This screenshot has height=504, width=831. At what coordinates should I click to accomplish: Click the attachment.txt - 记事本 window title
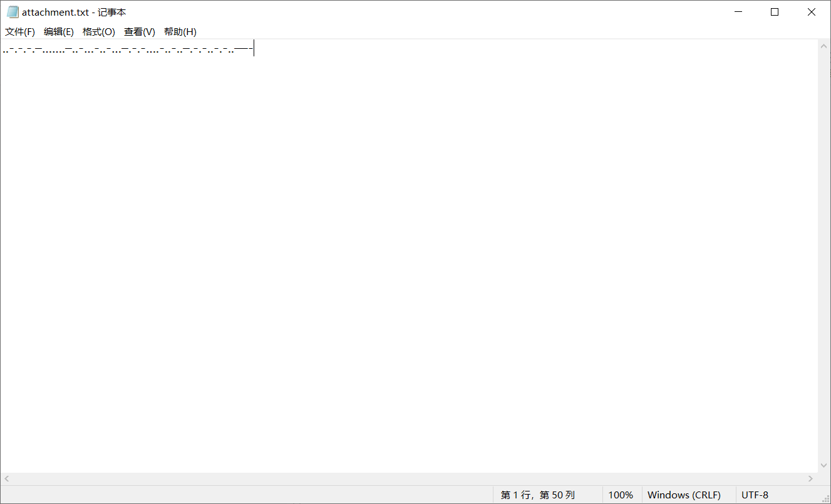coord(74,13)
